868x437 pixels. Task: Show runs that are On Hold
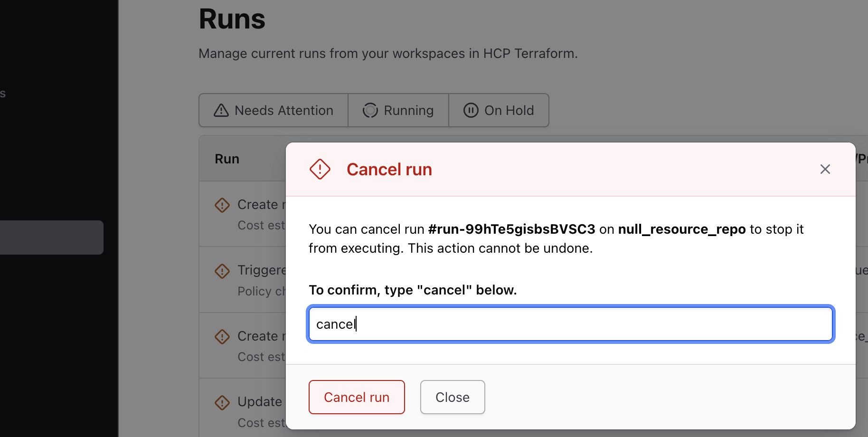499,110
